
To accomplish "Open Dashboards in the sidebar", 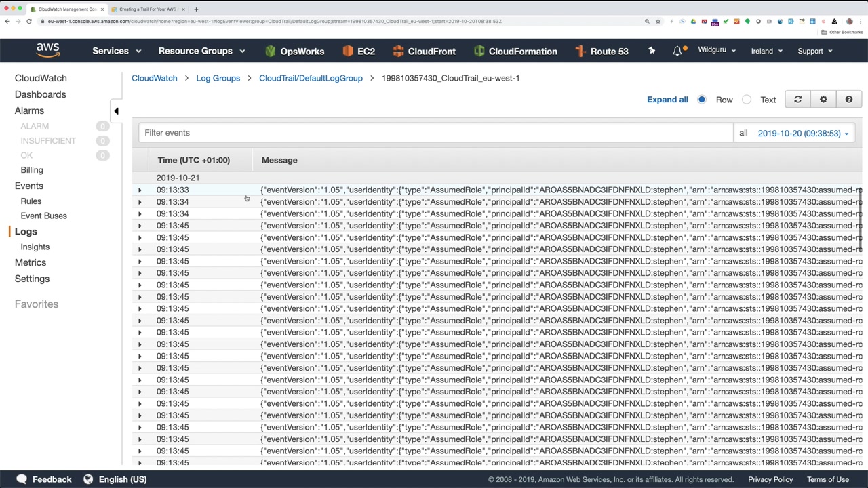I will (41, 94).
